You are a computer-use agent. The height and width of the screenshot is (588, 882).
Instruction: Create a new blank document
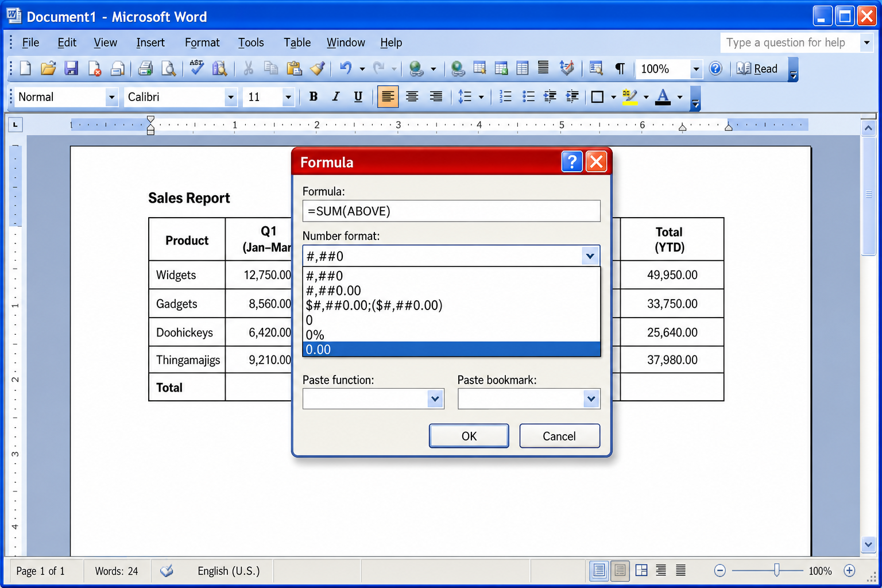pyautogui.click(x=25, y=69)
